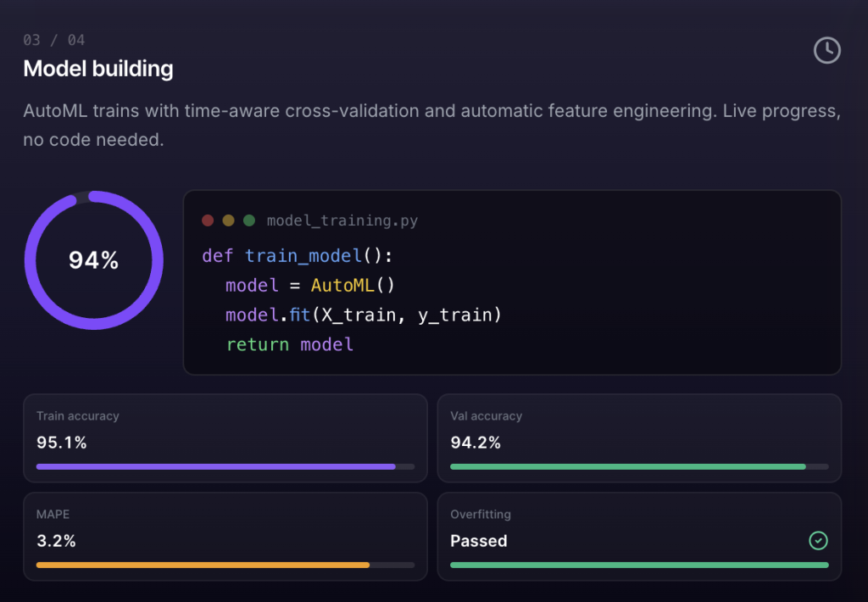Screen dimensions: 868x602
Task: Click the Overfitting green progress bar
Action: point(639,565)
